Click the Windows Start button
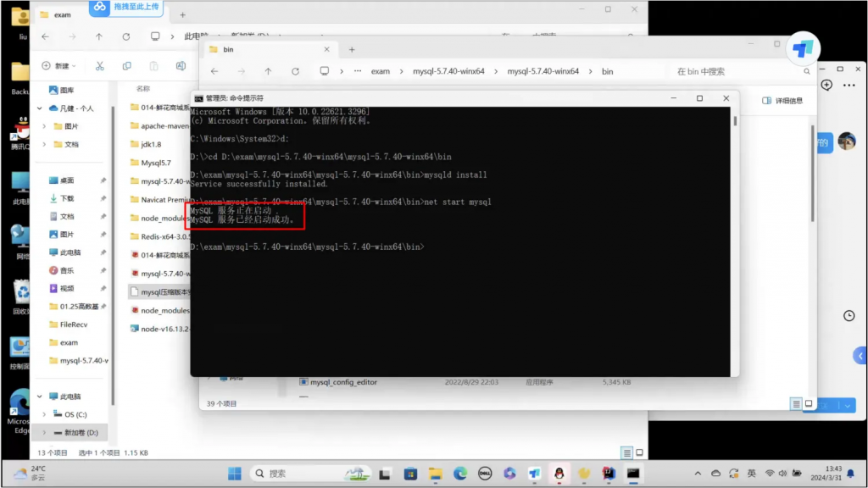Image resolution: width=868 pixels, height=488 pixels. pyautogui.click(x=234, y=473)
